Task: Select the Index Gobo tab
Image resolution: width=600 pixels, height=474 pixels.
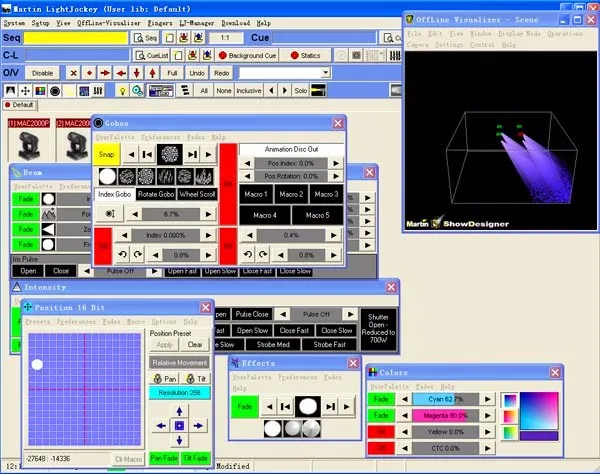Action: coord(115,194)
